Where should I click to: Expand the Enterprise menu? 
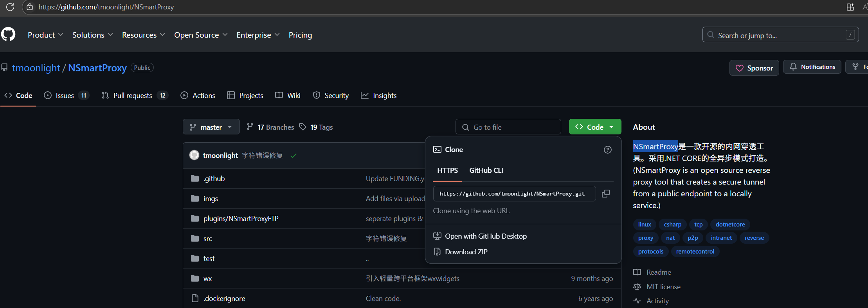pyautogui.click(x=258, y=35)
